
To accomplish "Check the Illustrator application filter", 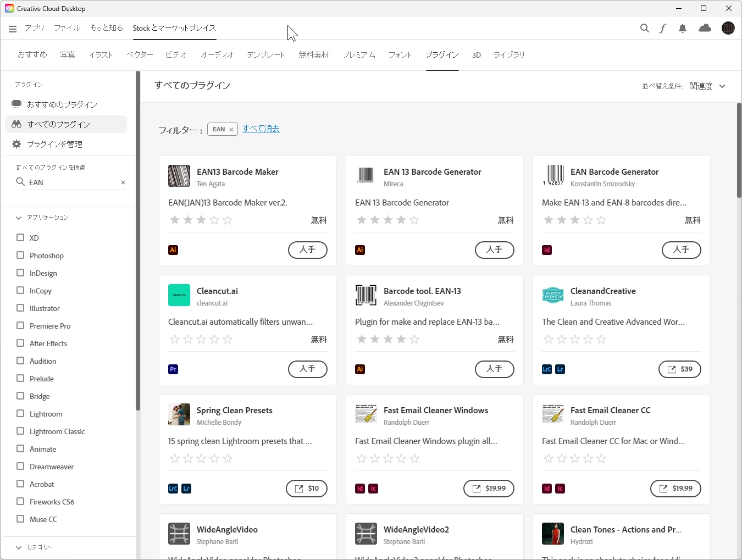I will coord(20,308).
